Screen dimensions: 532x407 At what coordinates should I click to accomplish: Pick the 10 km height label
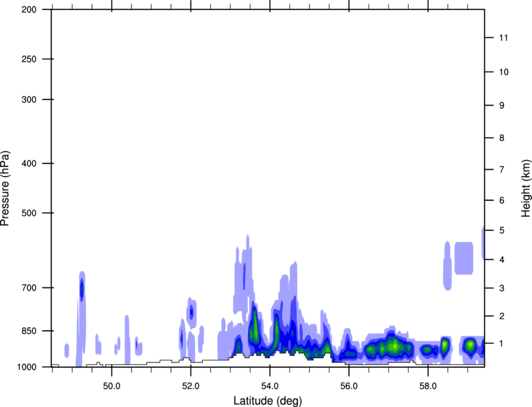click(x=504, y=72)
